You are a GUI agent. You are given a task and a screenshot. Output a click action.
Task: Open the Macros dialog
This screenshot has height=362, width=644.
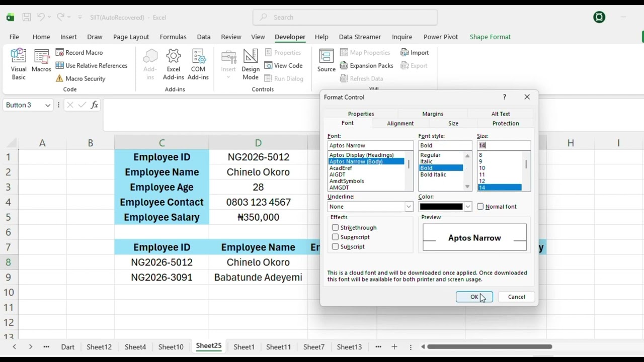click(x=41, y=61)
